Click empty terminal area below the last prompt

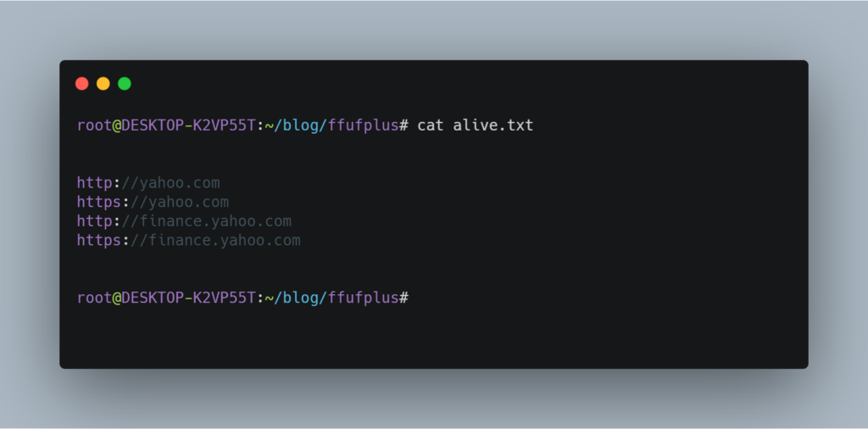pos(433,337)
